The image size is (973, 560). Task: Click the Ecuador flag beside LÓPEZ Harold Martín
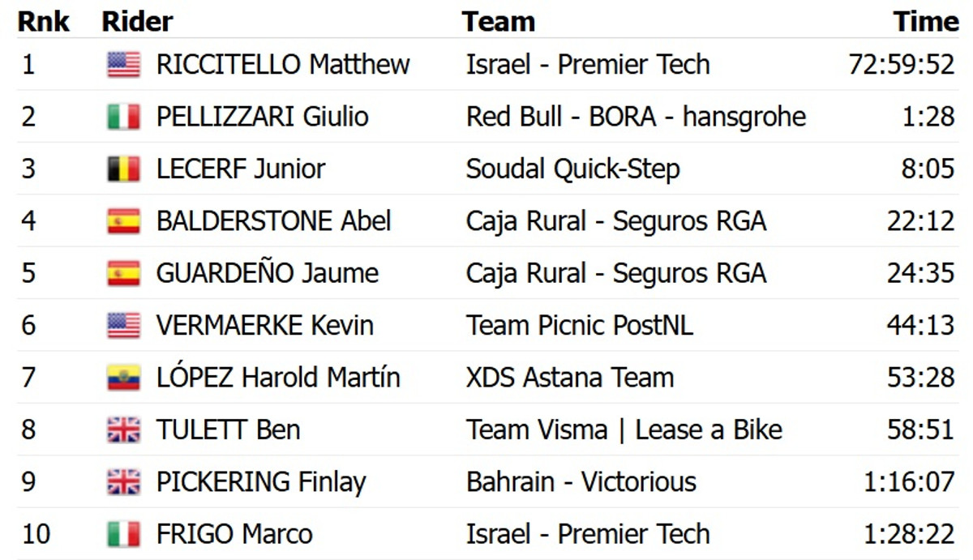[123, 378]
